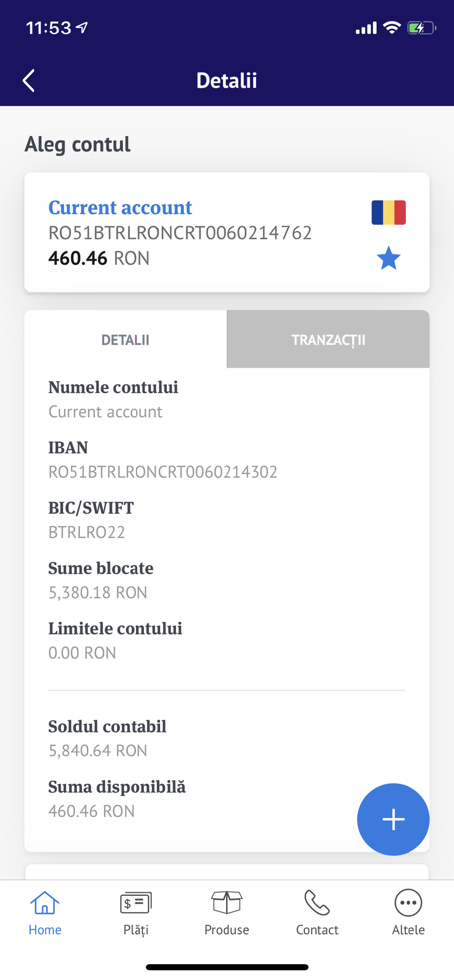Toggle the favorite star on account card

tap(388, 258)
